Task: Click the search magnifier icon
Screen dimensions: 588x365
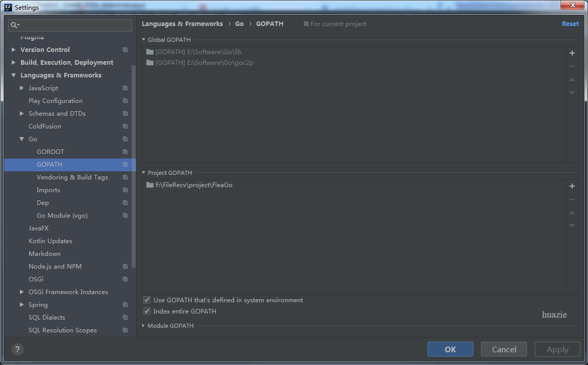Action: (15, 25)
